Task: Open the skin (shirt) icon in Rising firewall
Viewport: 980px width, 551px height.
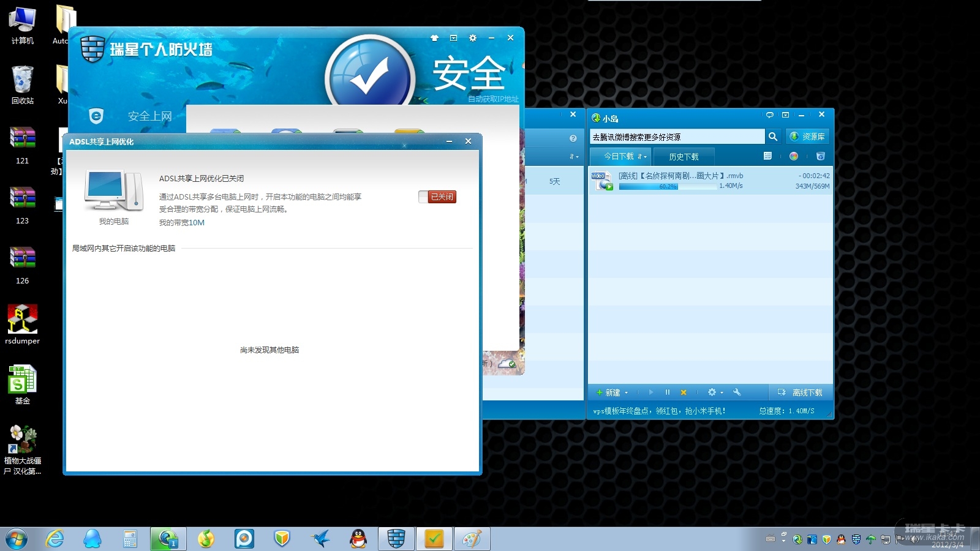Action: (435, 38)
